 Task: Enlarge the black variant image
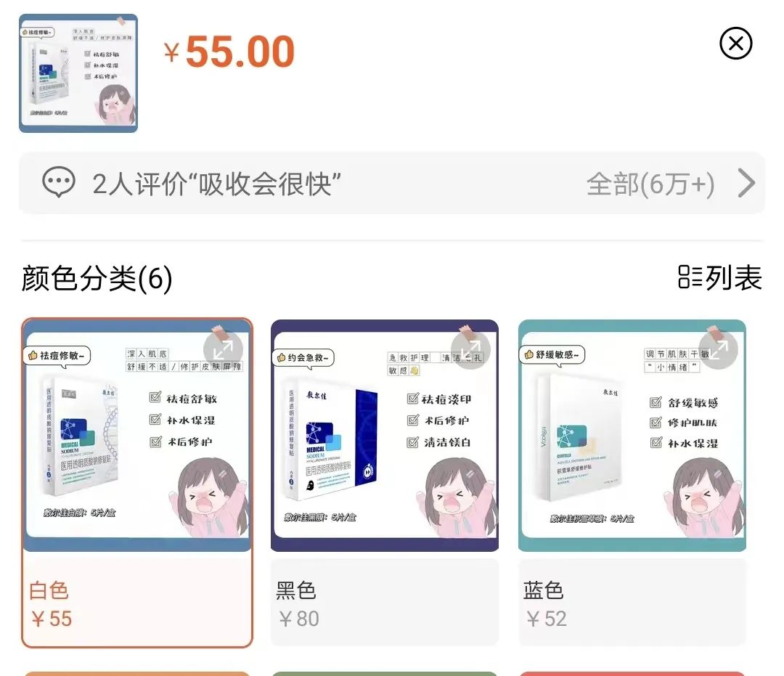point(470,349)
